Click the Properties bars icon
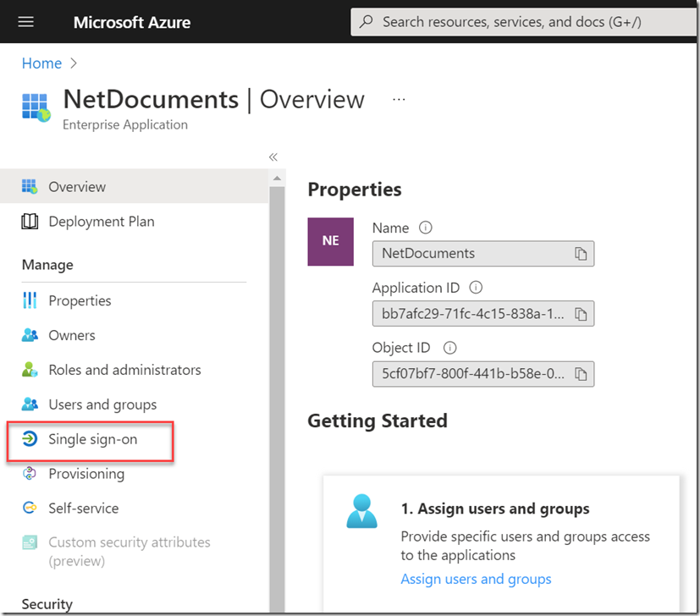The height and width of the screenshot is (616, 700). click(x=30, y=300)
